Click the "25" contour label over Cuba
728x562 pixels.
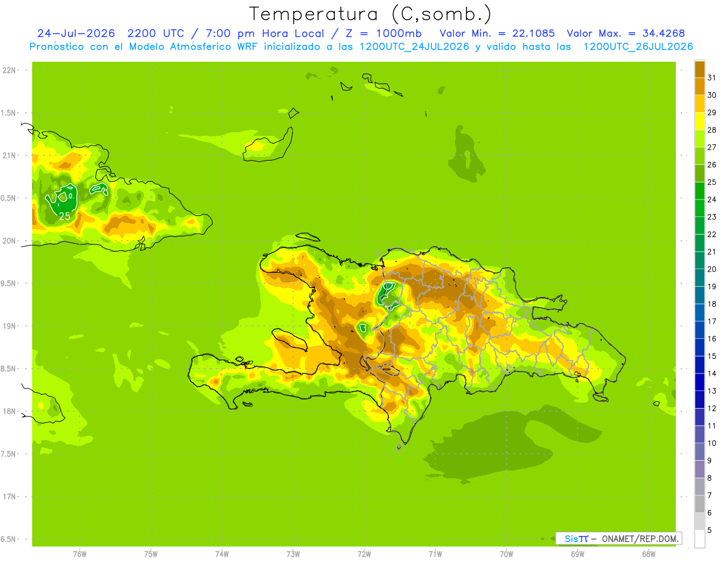(65, 215)
